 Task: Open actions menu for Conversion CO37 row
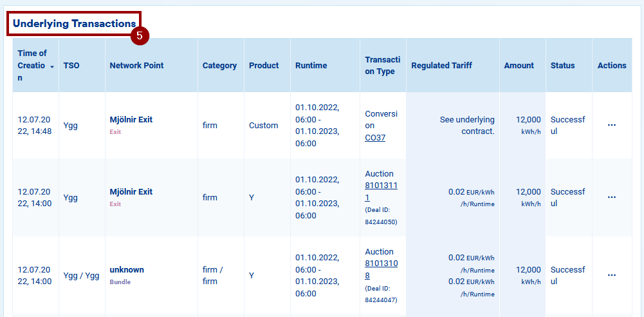coord(611,125)
